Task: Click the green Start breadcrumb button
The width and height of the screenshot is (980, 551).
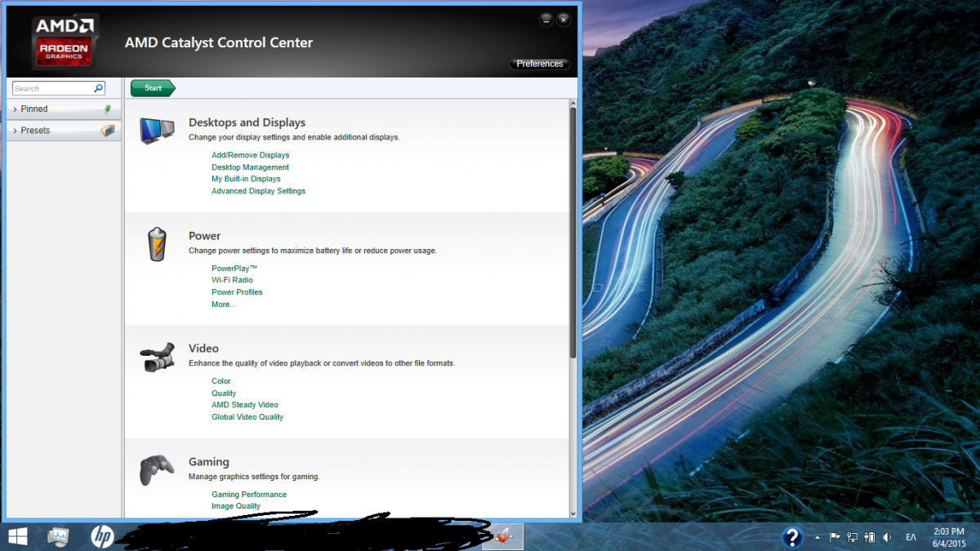Action: click(x=153, y=88)
